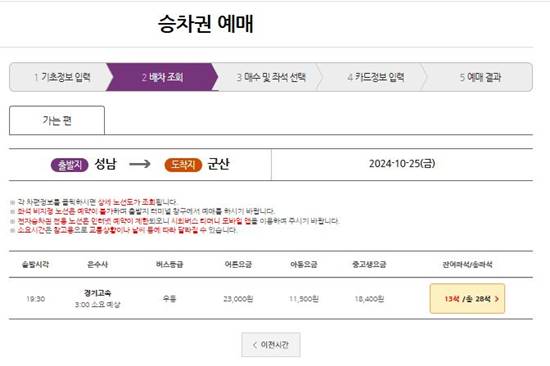550x366 pixels.
Task: Click the 상세 노선도가 조회 notice text
Action: tap(127, 202)
